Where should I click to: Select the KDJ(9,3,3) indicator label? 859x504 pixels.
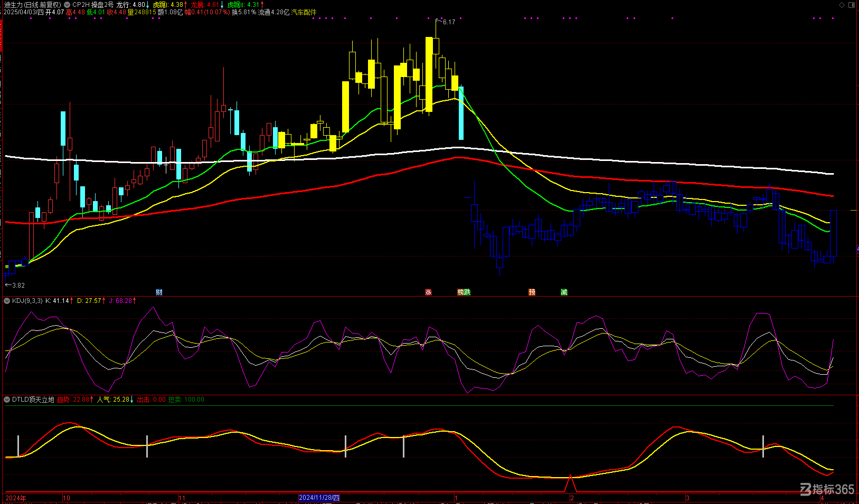point(27,301)
